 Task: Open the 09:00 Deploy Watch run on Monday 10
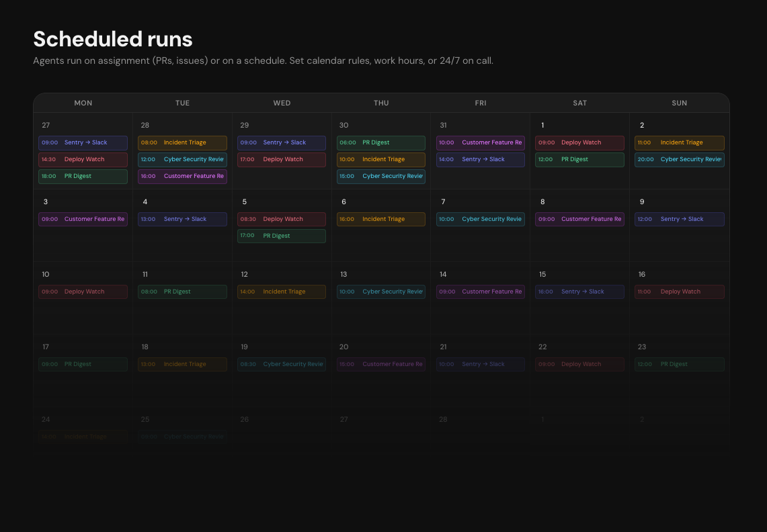(83, 292)
